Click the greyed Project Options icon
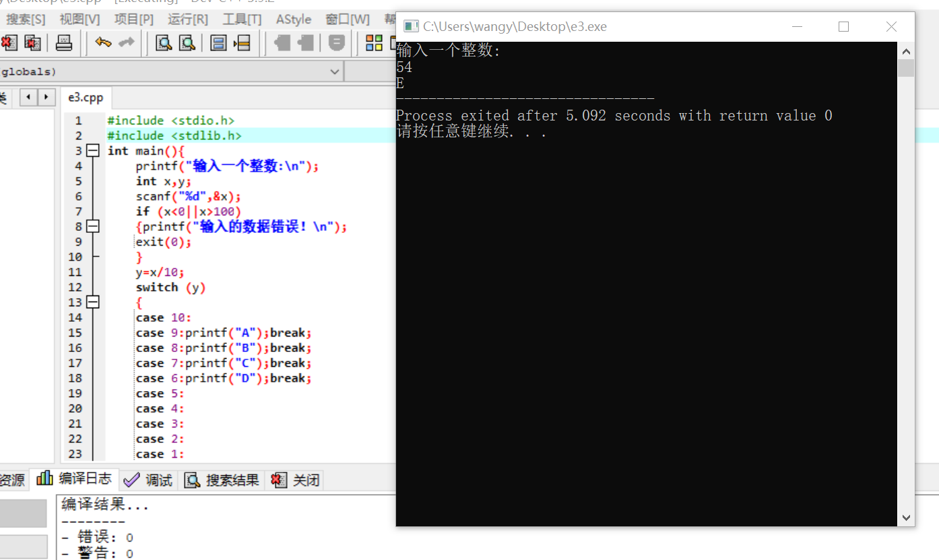The height and width of the screenshot is (560, 939). pyautogui.click(x=337, y=43)
